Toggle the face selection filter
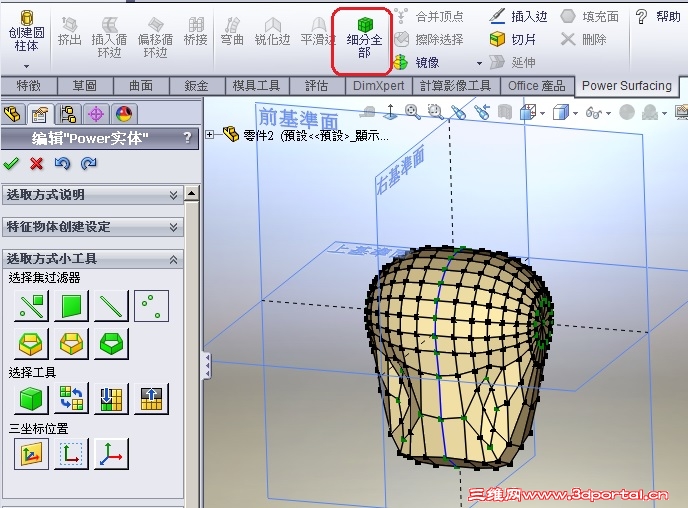 click(71, 306)
